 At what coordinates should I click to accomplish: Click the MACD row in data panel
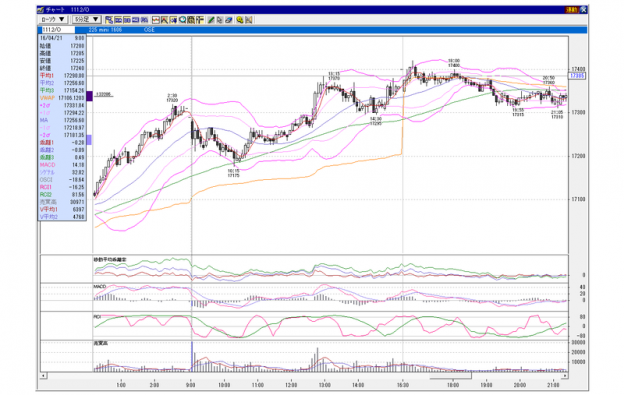point(62,165)
